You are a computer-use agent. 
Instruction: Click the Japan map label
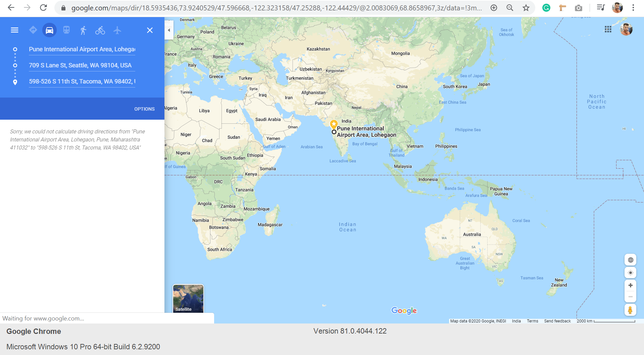[484, 84]
